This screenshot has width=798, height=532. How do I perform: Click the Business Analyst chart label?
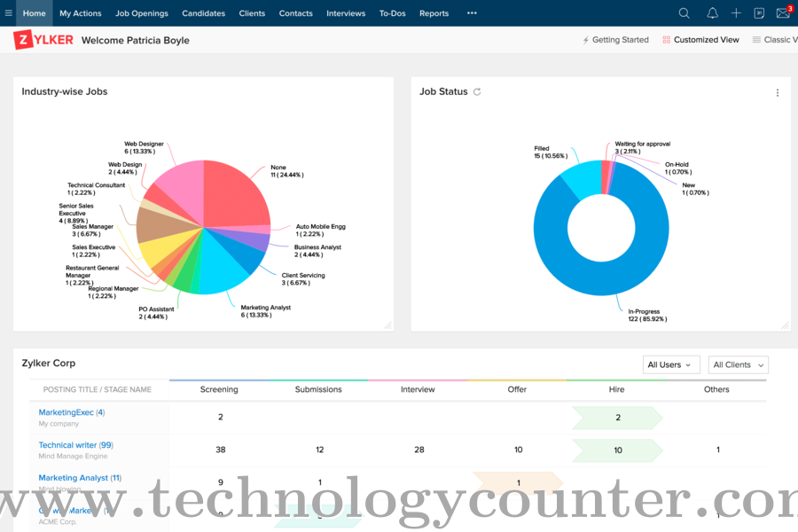pos(317,251)
